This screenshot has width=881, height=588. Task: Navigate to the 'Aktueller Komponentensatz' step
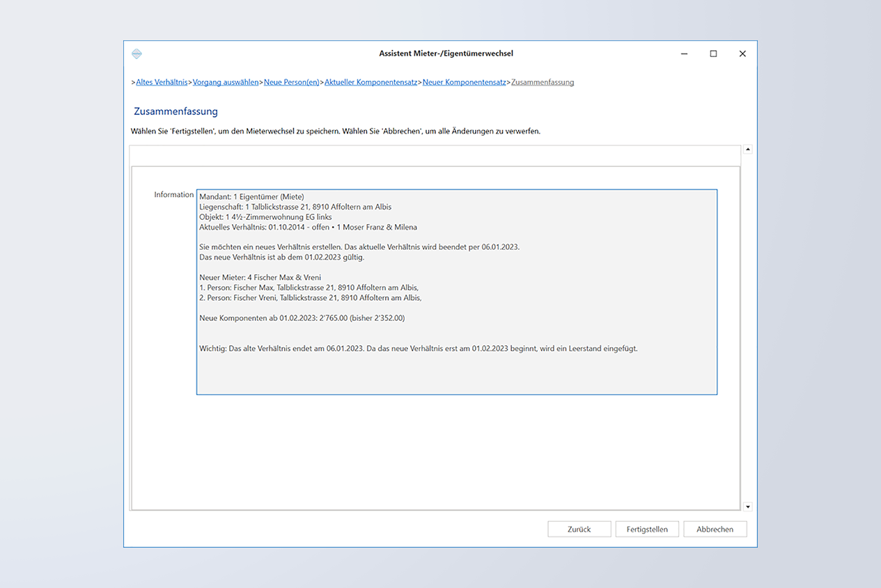pyautogui.click(x=371, y=82)
